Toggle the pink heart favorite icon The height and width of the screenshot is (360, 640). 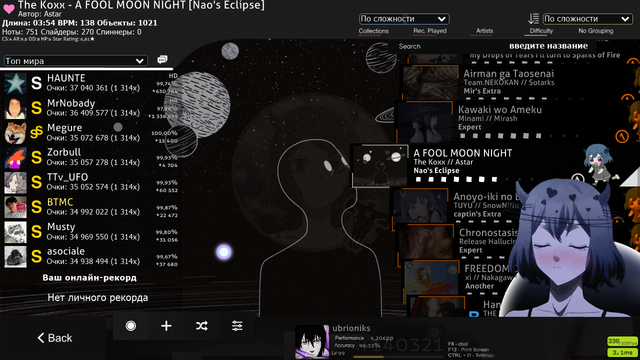pyautogui.click(x=8, y=8)
